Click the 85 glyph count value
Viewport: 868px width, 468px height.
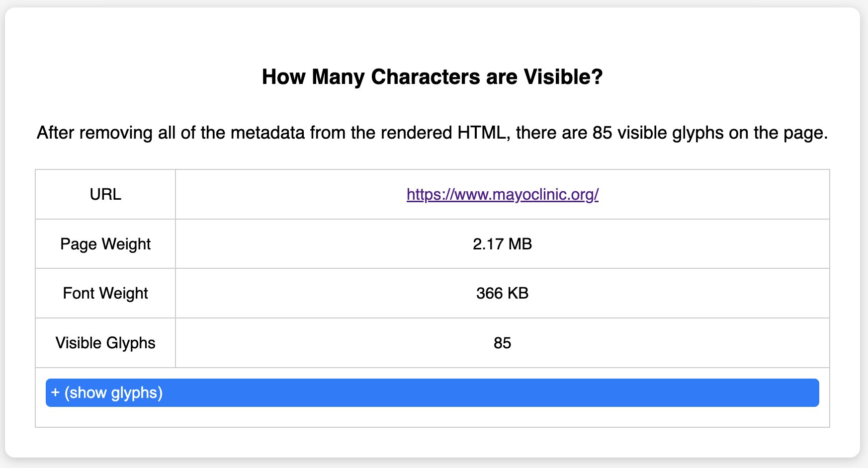tap(502, 343)
